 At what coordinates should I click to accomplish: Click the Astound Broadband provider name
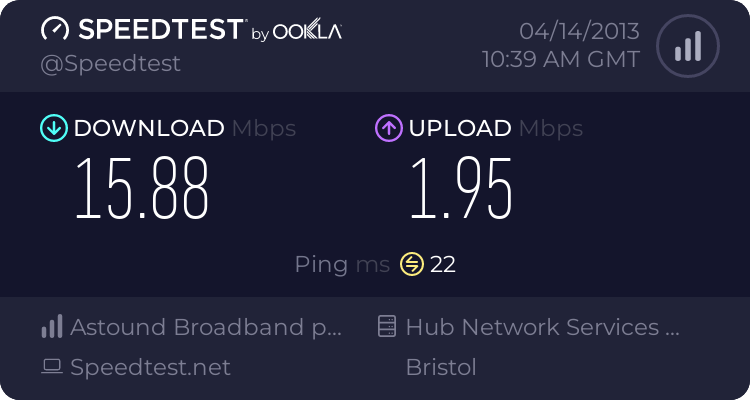click(x=207, y=327)
